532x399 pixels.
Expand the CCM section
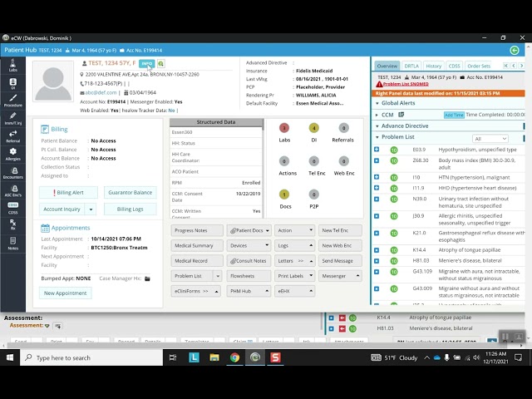pyautogui.click(x=377, y=115)
